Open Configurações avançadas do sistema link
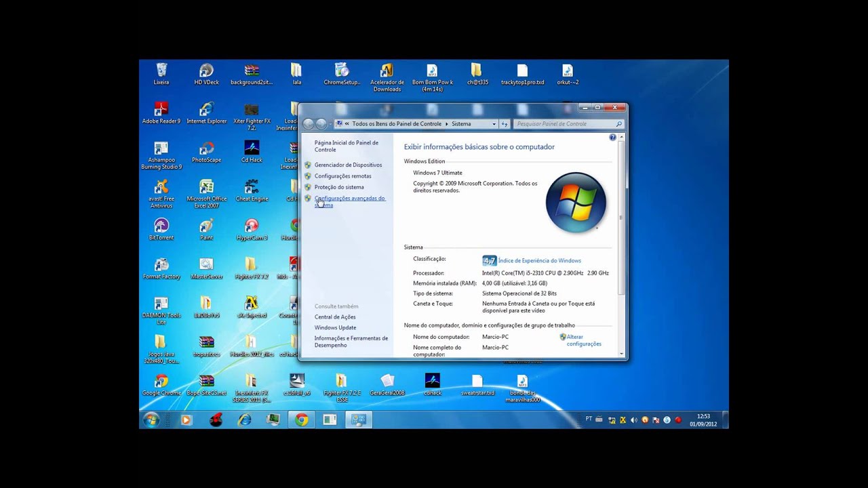The width and height of the screenshot is (868, 488). click(x=349, y=201)
